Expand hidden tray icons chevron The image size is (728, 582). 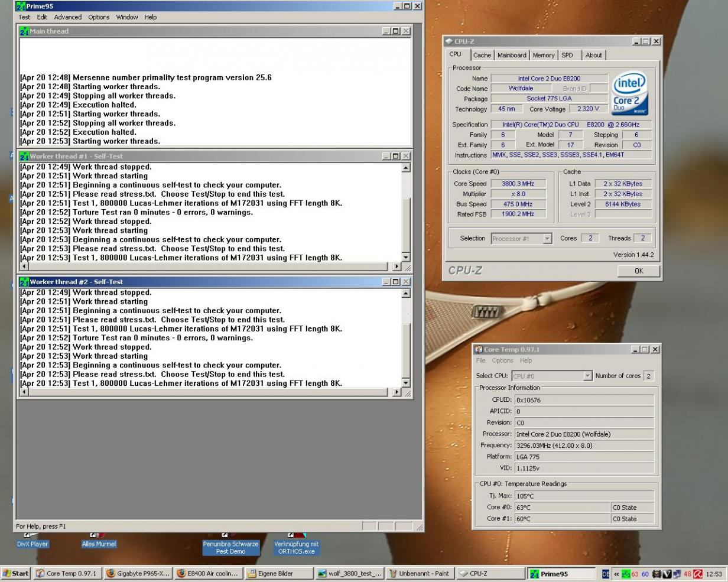(x=616, y=574)
